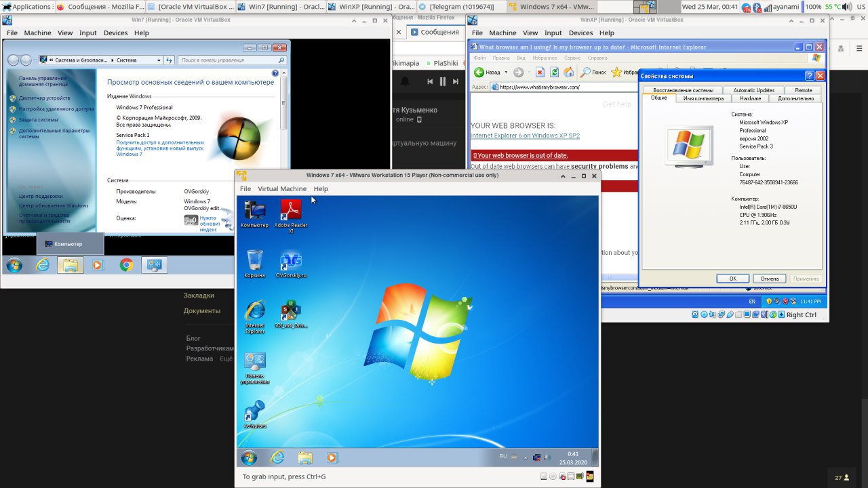The width and height of the screenshot is (868, 488).
Task: Click the previous track button in Firefox
Action: click(430, 81)
